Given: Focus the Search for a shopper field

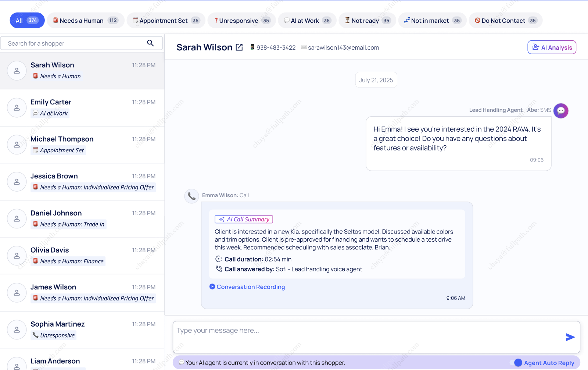Looking at the screenshot, I should [x=73, y=43].
